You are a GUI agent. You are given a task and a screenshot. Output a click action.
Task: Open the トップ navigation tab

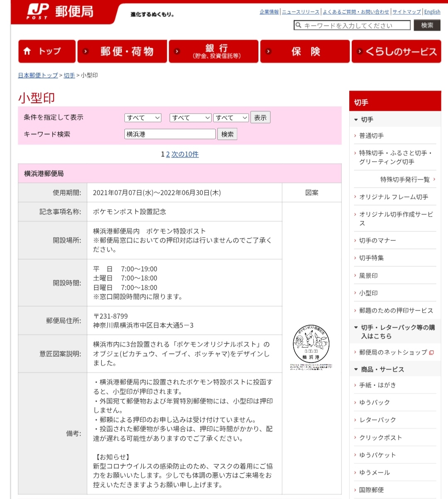(x=47, y=51)
